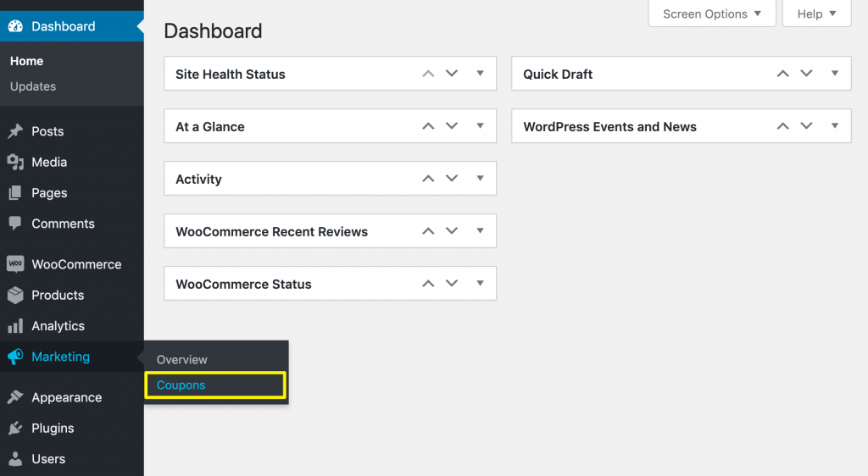Open the Products menu label

(x=58, y=296)
